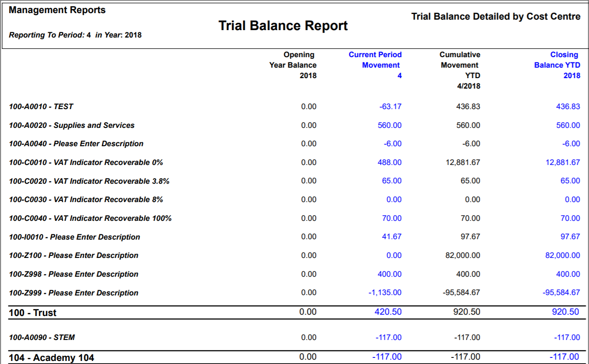Screen dimensions: 589x364
Task: Select the Cumulative Movement YTD column header
Action: point(460,70)
